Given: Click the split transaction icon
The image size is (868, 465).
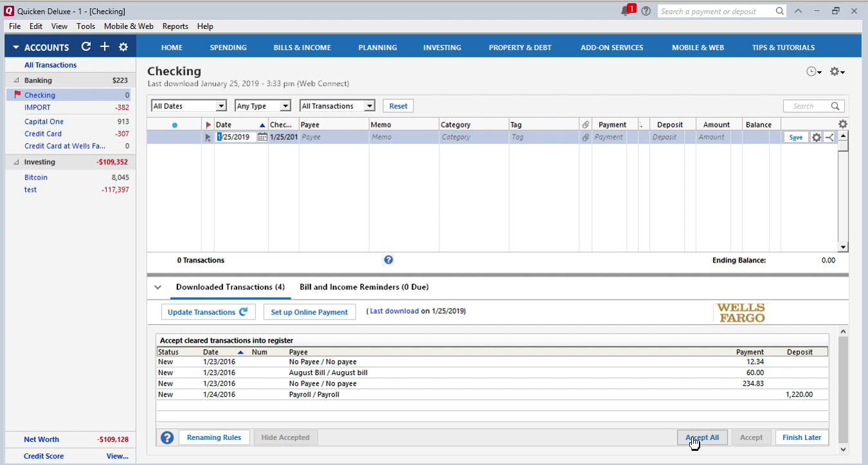Looking at the screenshot, I should [x=829, y=137].
